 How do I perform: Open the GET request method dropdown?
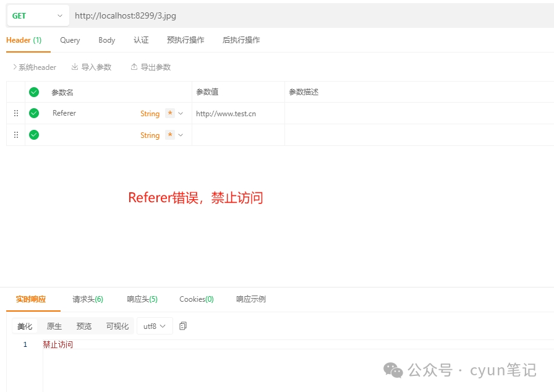coord(38,15)
